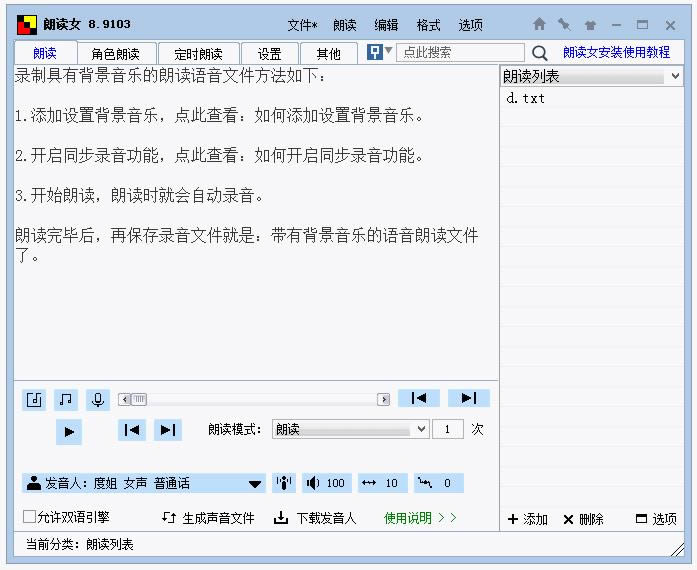Click the repeat count field

(x=448, y=430)
